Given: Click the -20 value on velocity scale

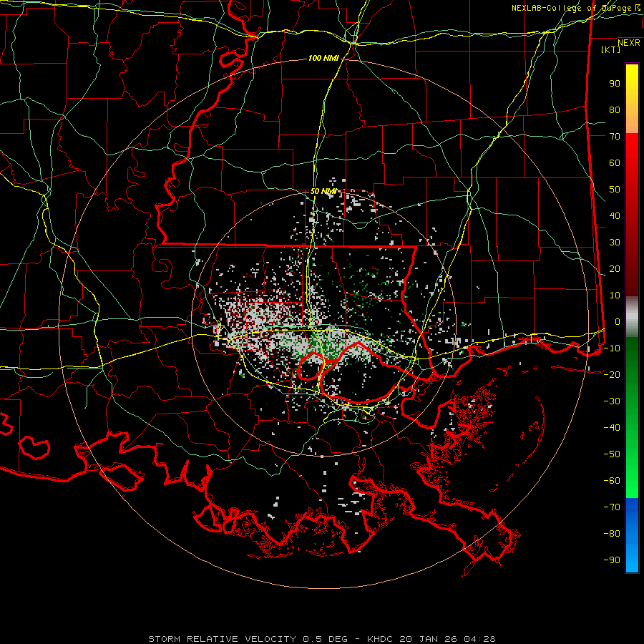Looking at the screenshot, I should click(x=612, y=374).
